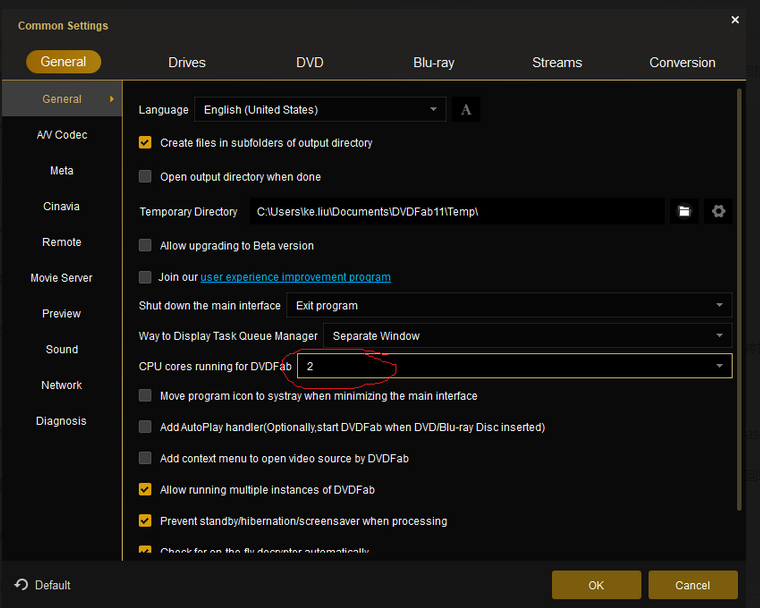Screen dimensions: 760x608
Task: Select Preview in sidebar
Action: [x=62, y=314]
